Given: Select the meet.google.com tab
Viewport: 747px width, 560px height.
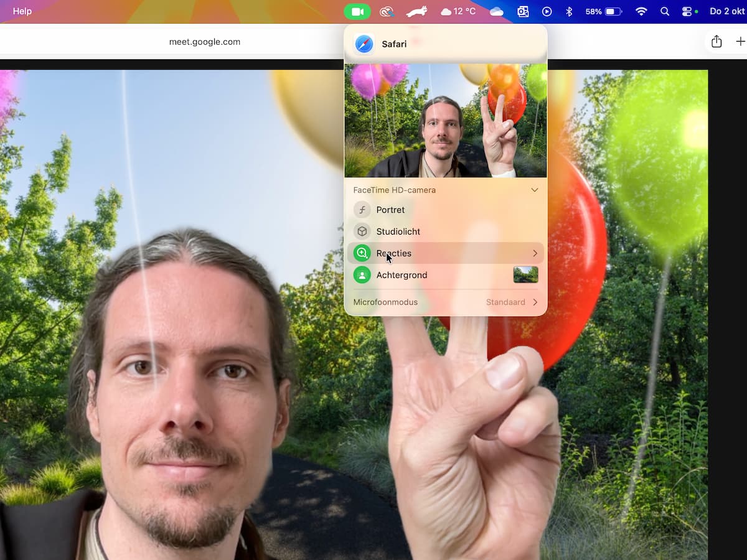Looking at the screenshot, I should [204, 41].
